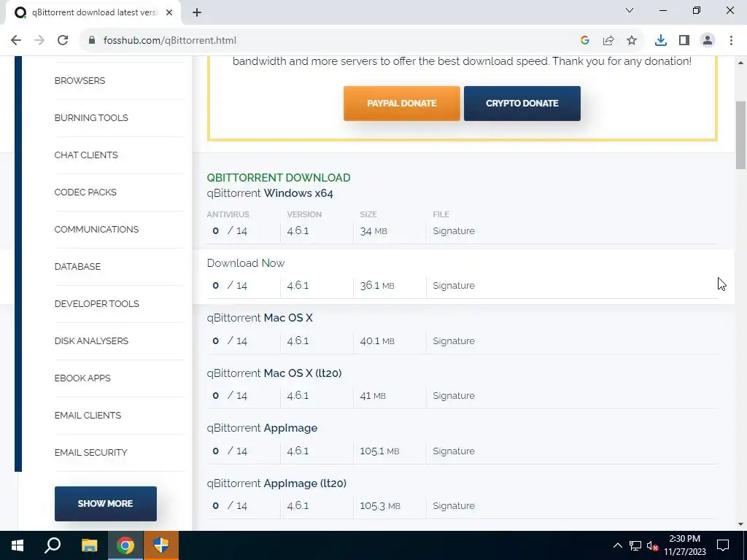The image size is (747, 560).
Task: Open Signature for 105.3 MB AppImage row
Action: click(x=454, y=506)
